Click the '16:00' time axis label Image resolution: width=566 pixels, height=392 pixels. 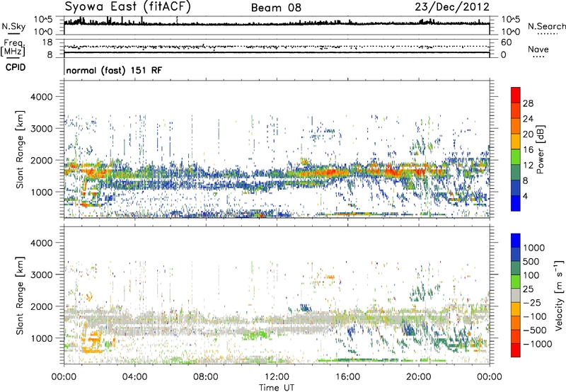[x=347, y=377]
